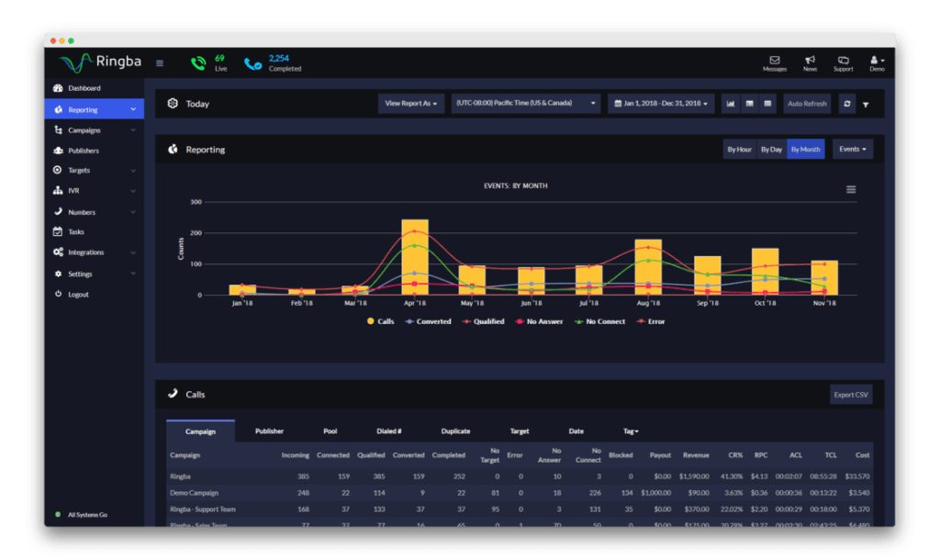
Task: Toggle Error series in chart legend
Action: point(651,321)
